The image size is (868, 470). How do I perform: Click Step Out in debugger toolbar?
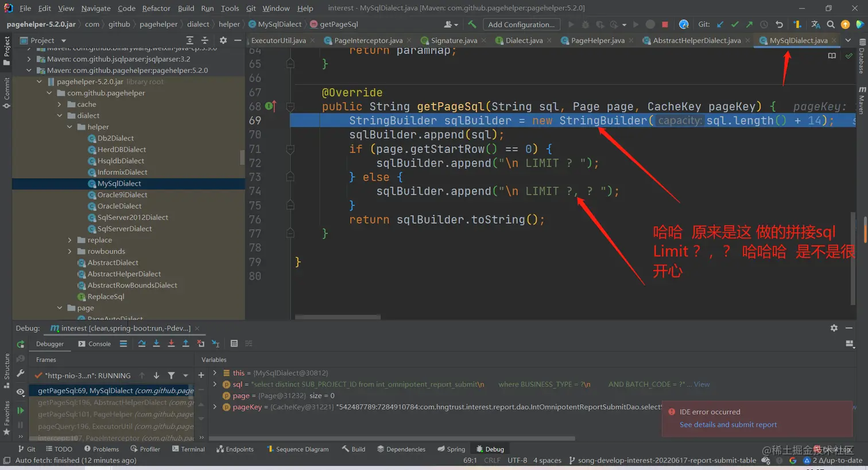(185, 344)
